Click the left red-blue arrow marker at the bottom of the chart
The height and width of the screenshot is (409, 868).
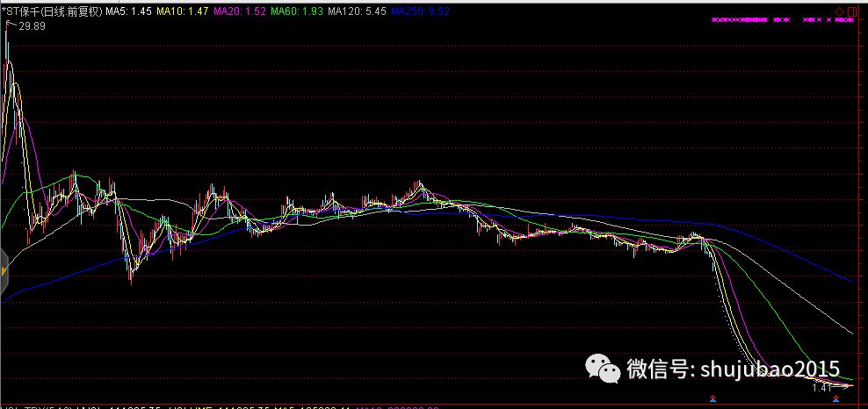pos(713,398)
